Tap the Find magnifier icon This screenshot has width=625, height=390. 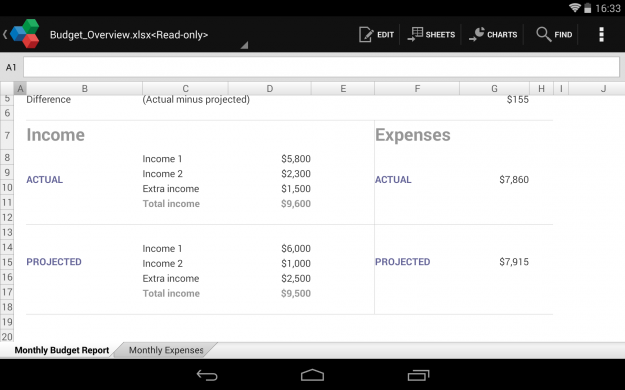coord(543,34)
